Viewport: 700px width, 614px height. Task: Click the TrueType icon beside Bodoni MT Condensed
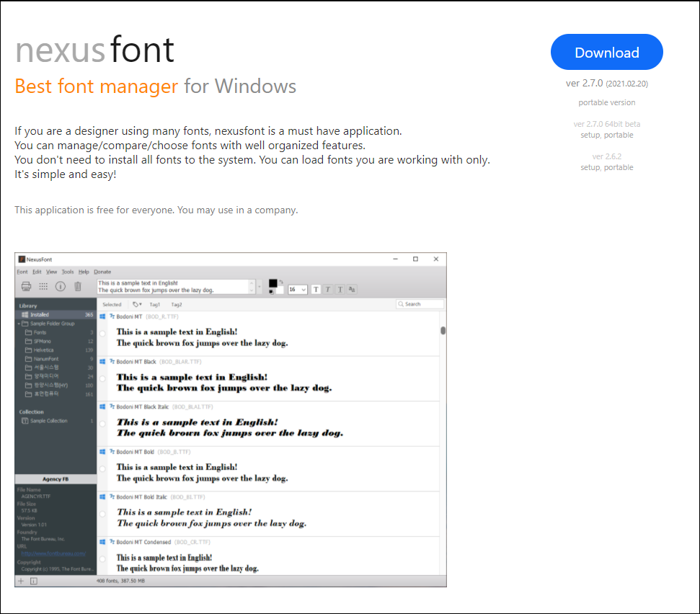pos(112,542)
